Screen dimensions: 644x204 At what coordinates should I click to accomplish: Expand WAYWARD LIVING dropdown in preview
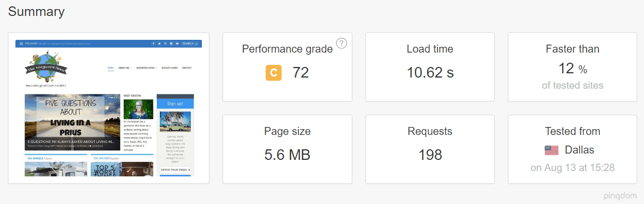147,68
